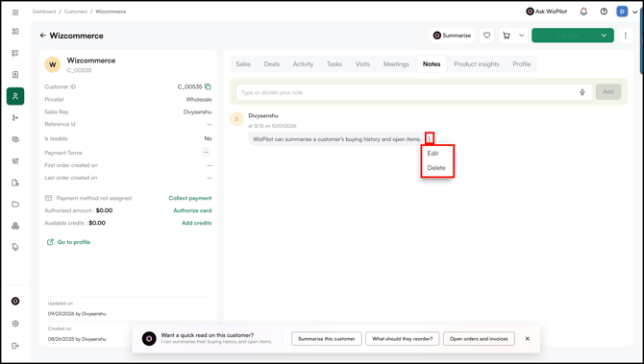
Task: Click the user avatar D in header
Action: [x=622, y=12]
